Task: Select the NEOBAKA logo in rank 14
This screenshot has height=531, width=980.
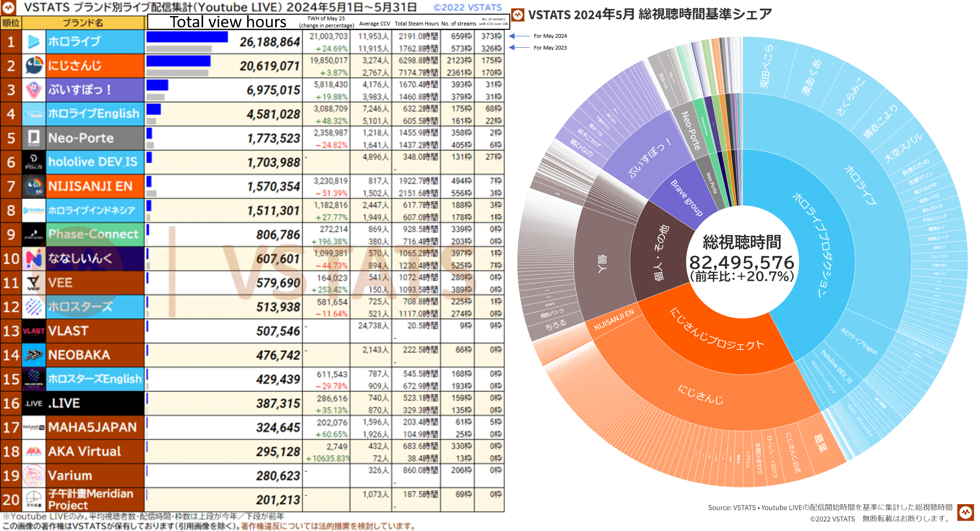Action: click(x=34, y=354)
